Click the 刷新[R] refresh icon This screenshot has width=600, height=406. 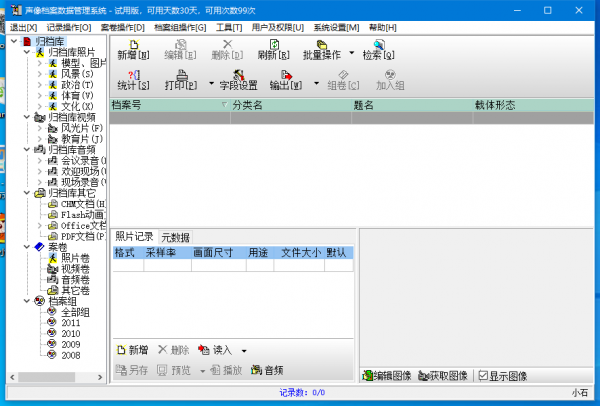pos(273,50)
